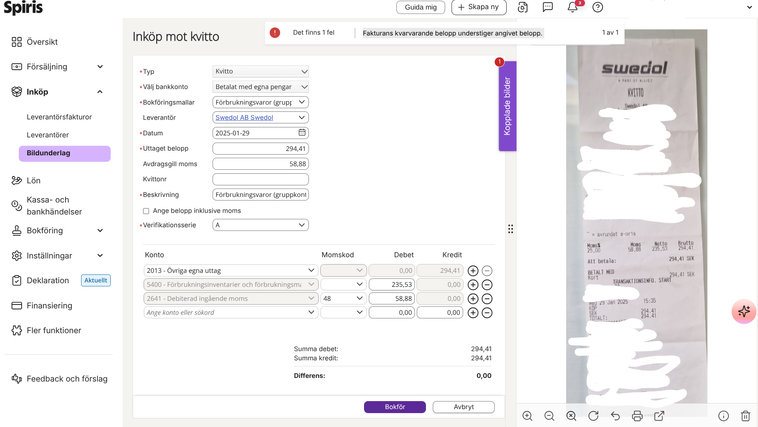Open Deklaration section
The image size is (758, 427).
pyautogui.click(x=47, y=280)
